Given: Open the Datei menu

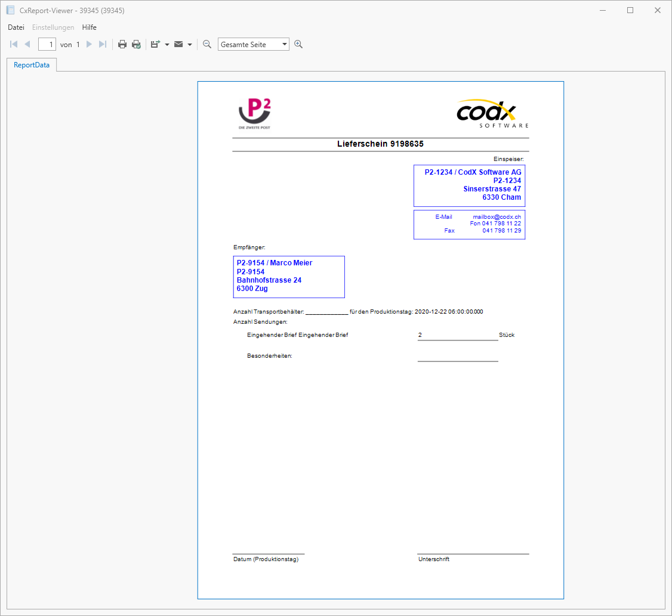Looking at the screenshot, I should coord(16,27).
